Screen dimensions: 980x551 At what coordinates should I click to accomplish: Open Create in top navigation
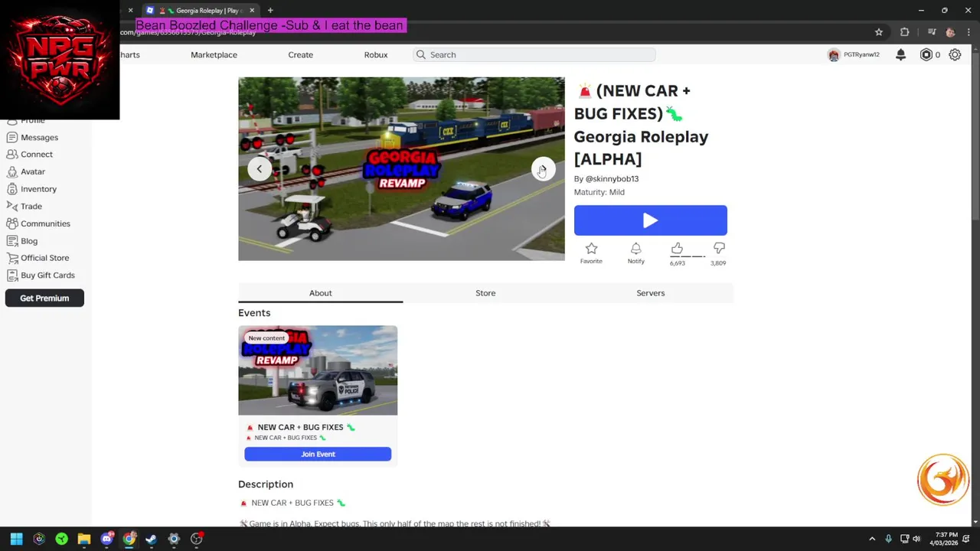[x=300, y=54]
